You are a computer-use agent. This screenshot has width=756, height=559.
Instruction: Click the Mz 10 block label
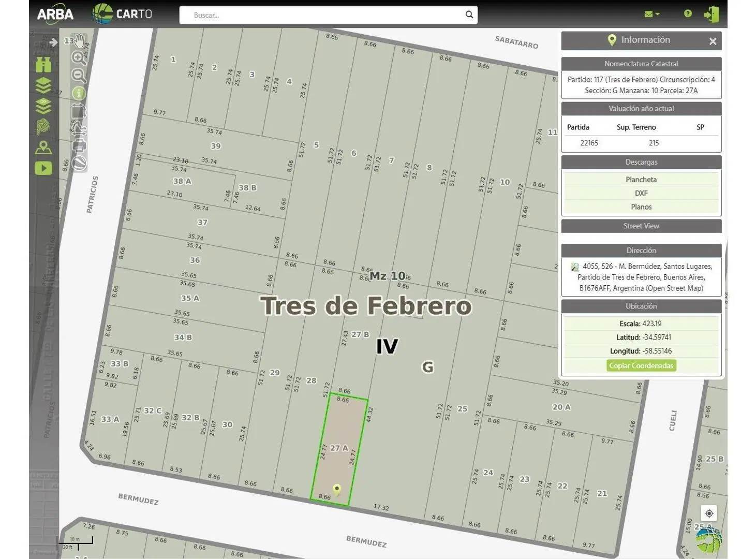tap(388, 276)
